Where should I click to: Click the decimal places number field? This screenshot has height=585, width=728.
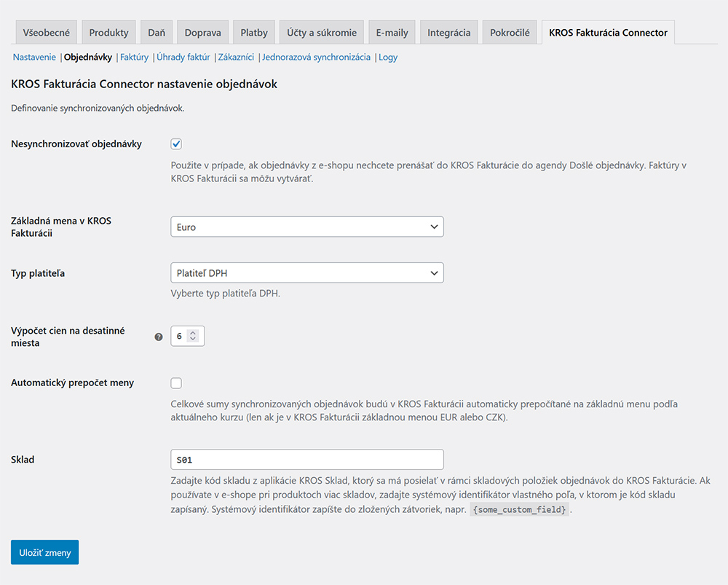[x=188, y=336]
